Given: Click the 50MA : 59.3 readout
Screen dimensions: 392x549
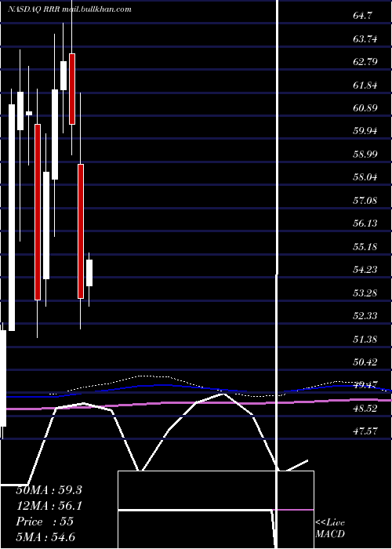Looking at the screenshot, I should 49,490.
